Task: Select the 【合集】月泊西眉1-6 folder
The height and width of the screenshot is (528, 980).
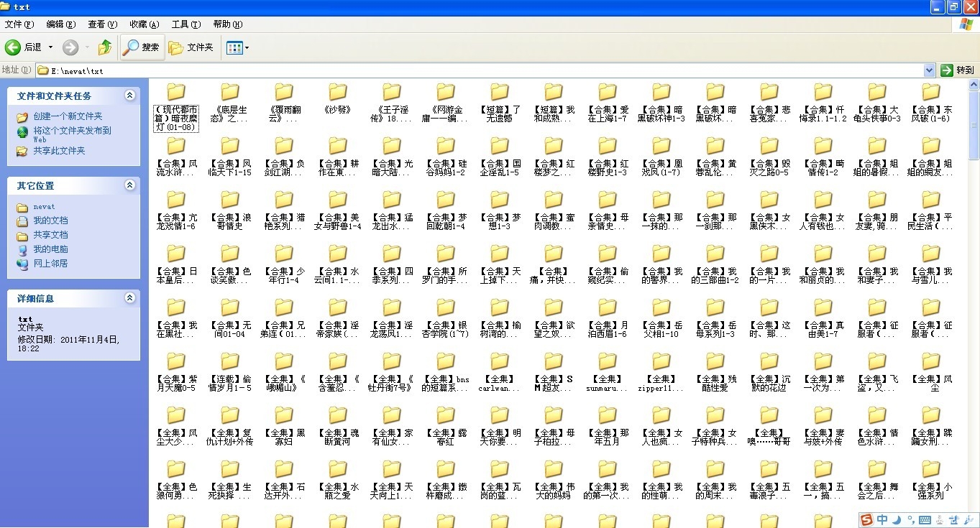Action: click(608, 318)
